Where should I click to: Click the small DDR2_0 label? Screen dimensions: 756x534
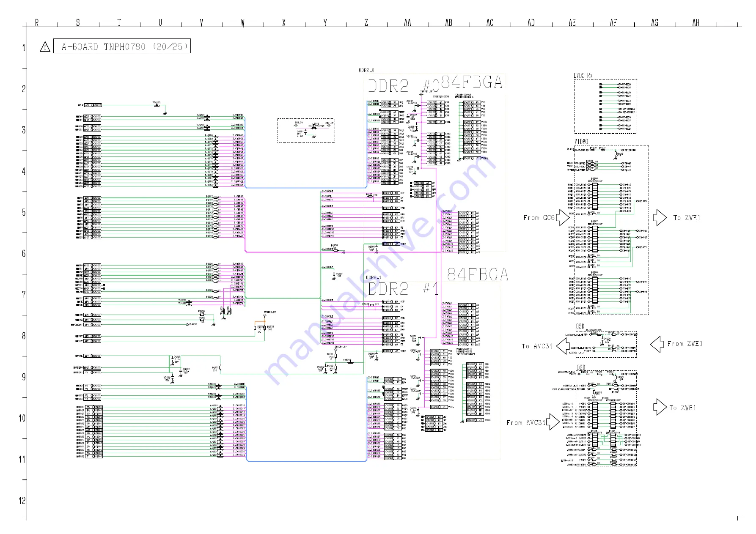coord(366,70)
